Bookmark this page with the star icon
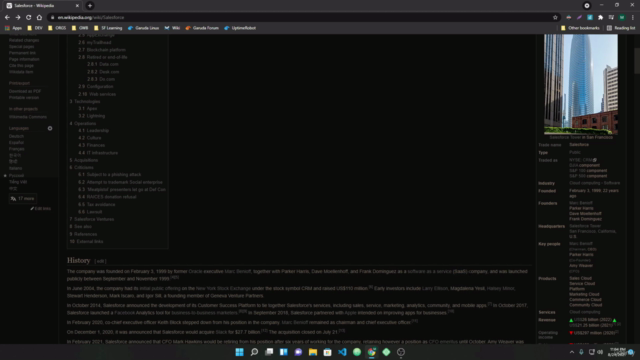The image size is (640, 360). pos(555,18)
